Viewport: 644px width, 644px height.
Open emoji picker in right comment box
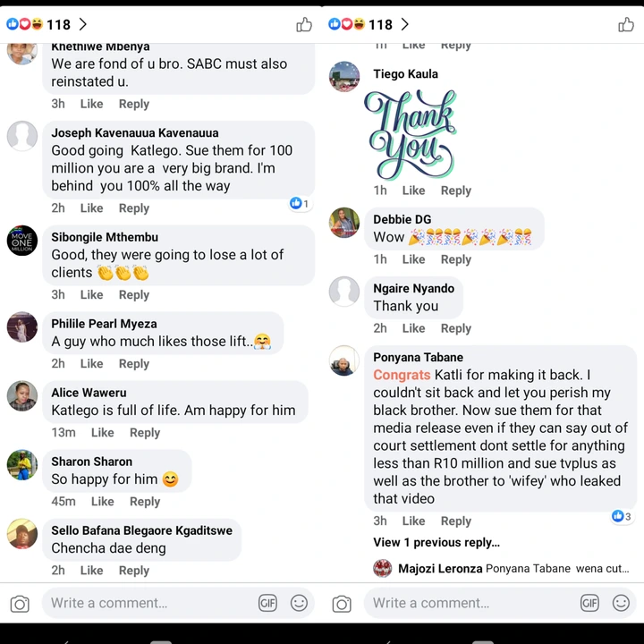[621, 603]
